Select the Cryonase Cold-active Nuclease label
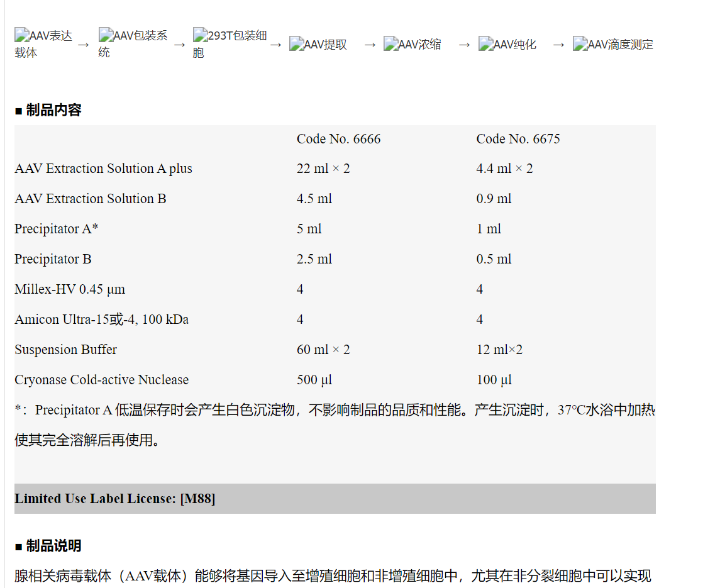This screenshot has height=588, width=720. 101,380
